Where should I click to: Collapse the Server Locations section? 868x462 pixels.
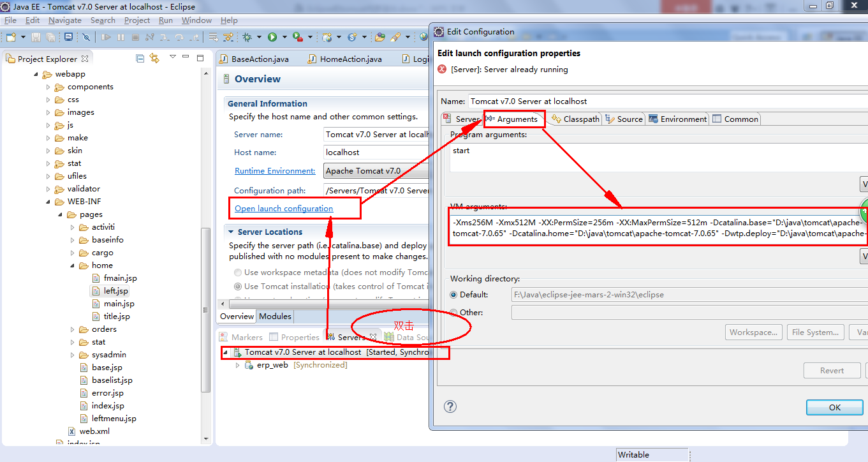pos(230,232)
